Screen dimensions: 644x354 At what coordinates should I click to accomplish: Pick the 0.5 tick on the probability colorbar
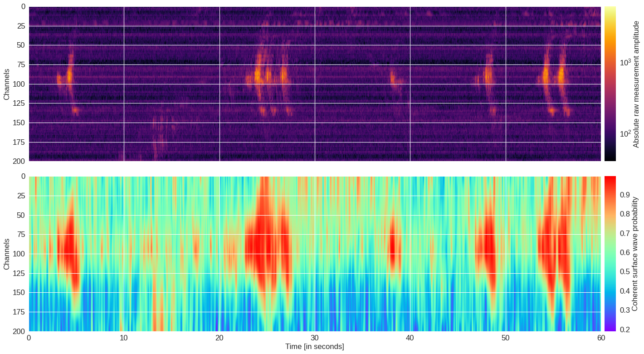624,272
